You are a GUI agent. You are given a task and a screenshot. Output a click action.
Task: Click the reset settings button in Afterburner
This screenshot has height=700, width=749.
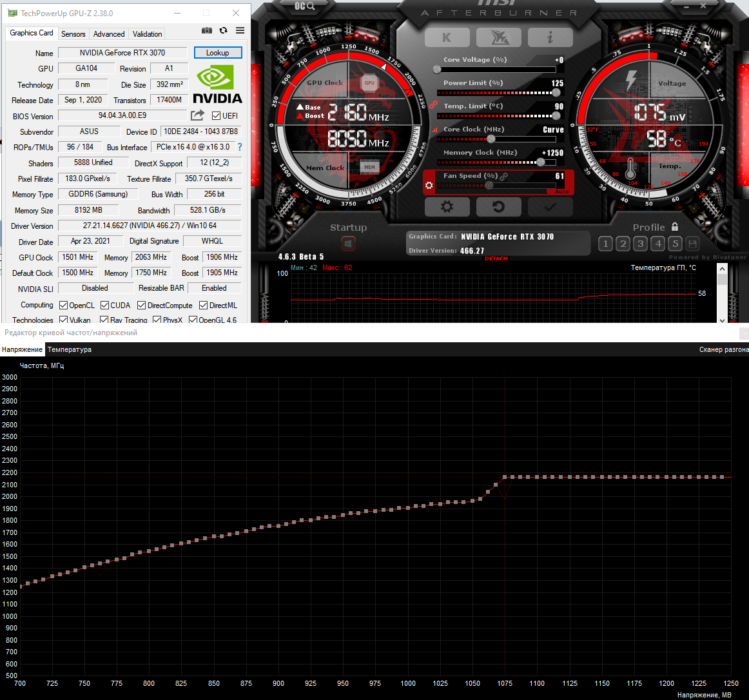point(499,206)
